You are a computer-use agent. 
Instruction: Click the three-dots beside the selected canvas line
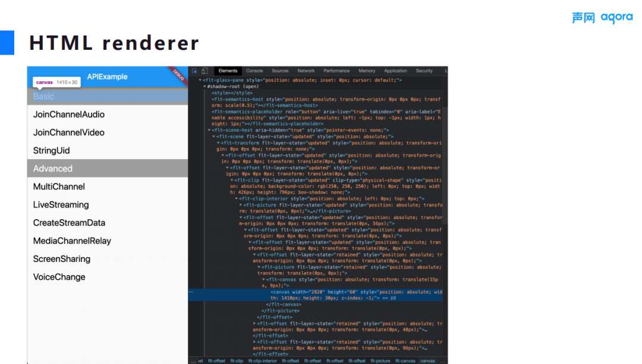tap(191, 292)
